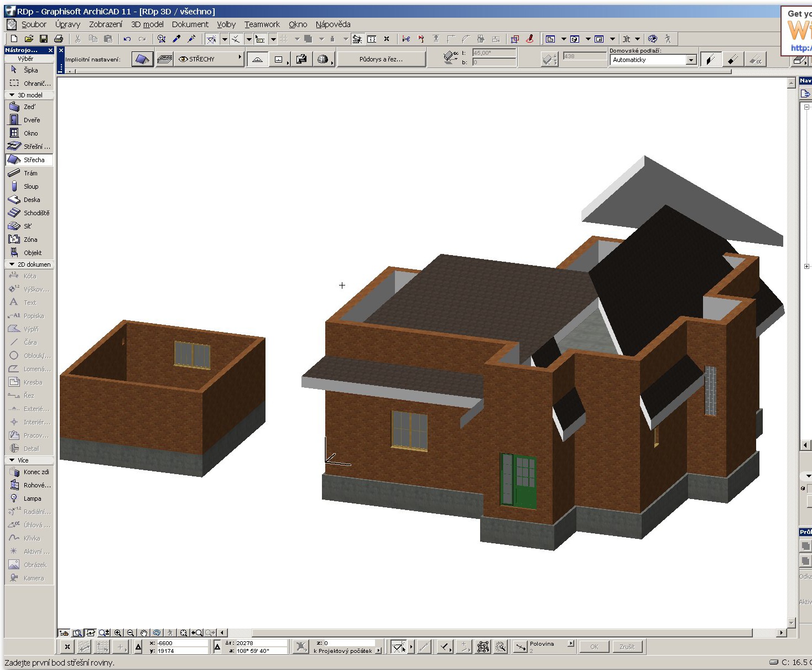This screenshot has width=812, height=670.
Task: Click the New document icon
Action: click(x=14, y=39)
